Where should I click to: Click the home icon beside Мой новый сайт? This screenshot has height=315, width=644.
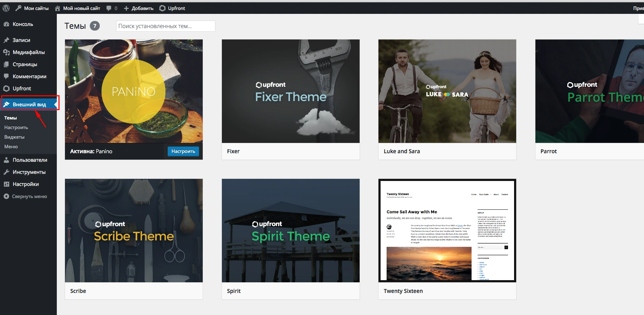click(x=58, y=8)
